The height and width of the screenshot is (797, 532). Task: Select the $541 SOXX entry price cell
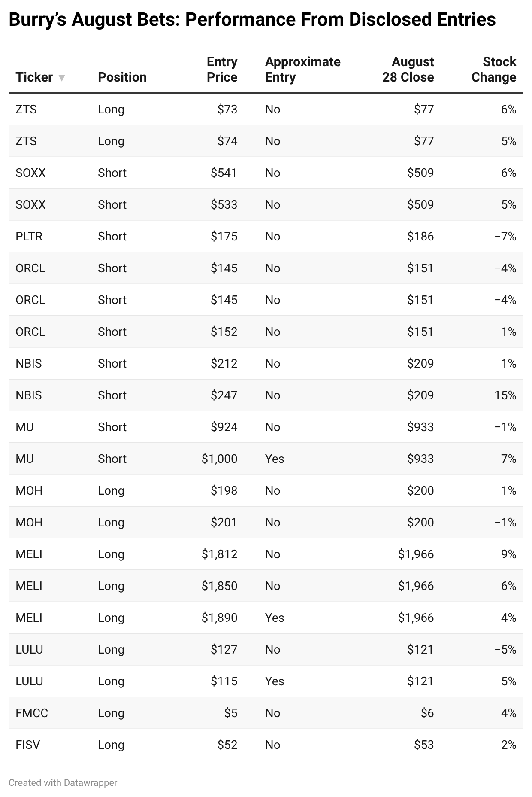(x=224, y=173)
